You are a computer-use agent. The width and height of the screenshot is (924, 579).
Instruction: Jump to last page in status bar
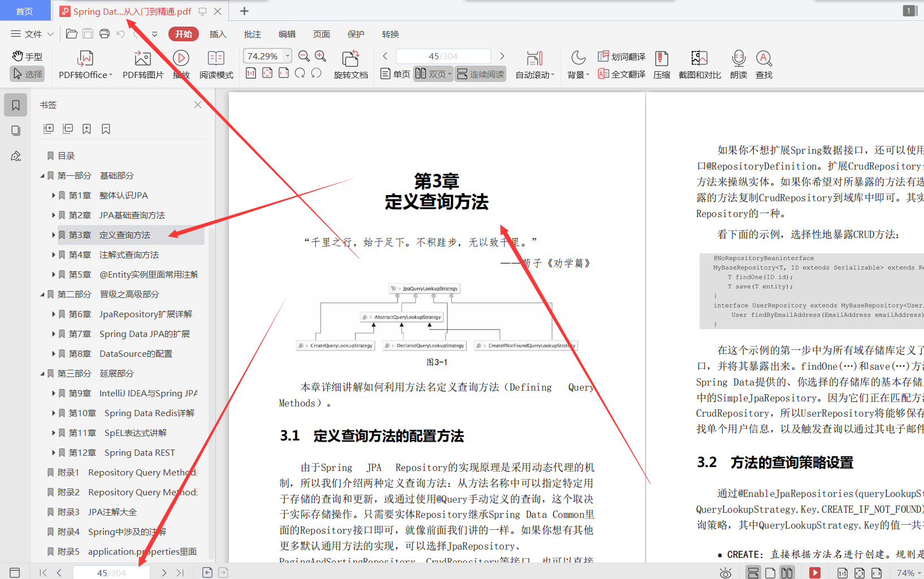[x=180, y=573]
